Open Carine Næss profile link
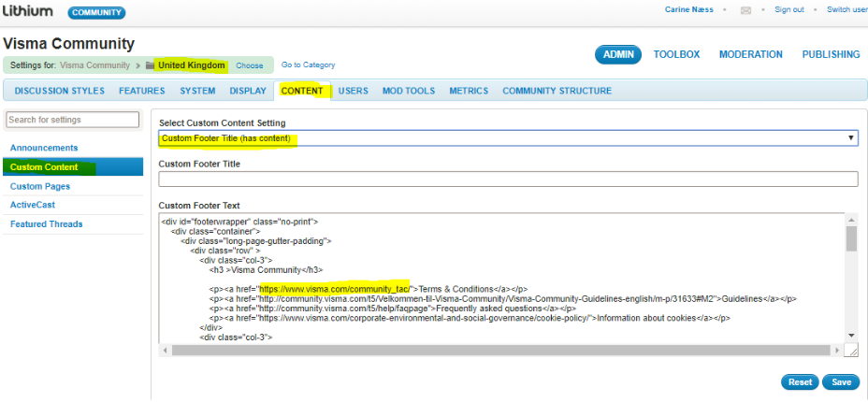The height and width of the screenshot is (402, 868). point(688,9)
